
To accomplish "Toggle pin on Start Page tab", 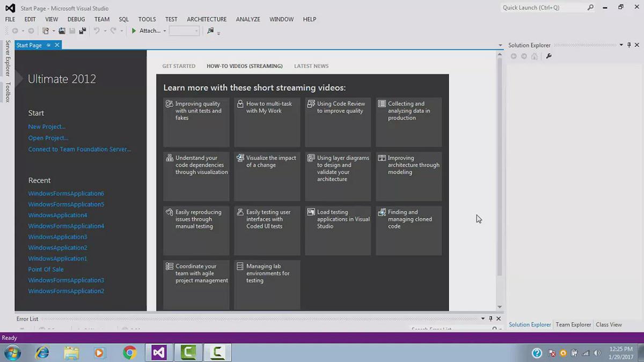I will coord(48,45).
